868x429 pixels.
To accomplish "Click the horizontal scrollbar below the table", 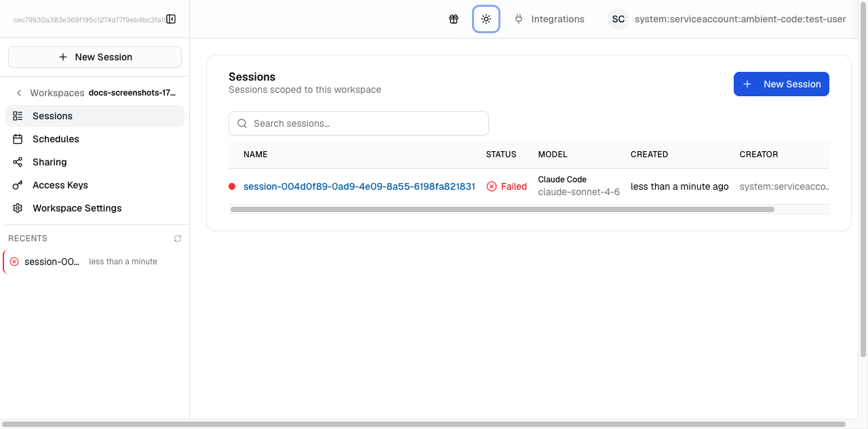I will [x=502, y=209].
